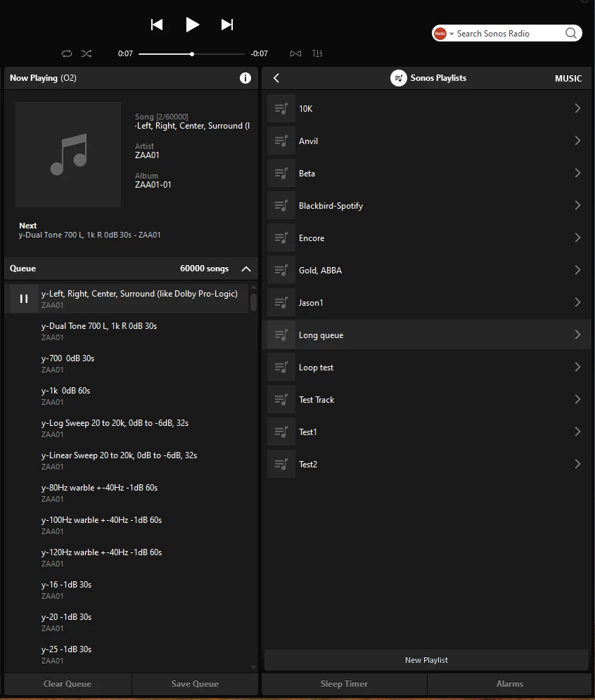Click the New Playlist button
Screen dimensions: 595x700
click(426, 660)
